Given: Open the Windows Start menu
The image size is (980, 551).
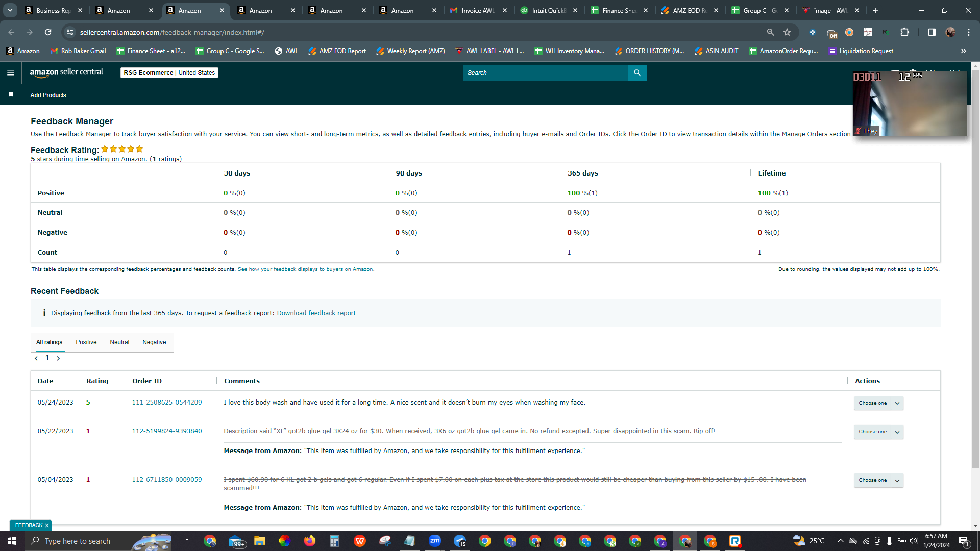Looking at the screenshot, I should pyautogui.click(x=12, y=541).
